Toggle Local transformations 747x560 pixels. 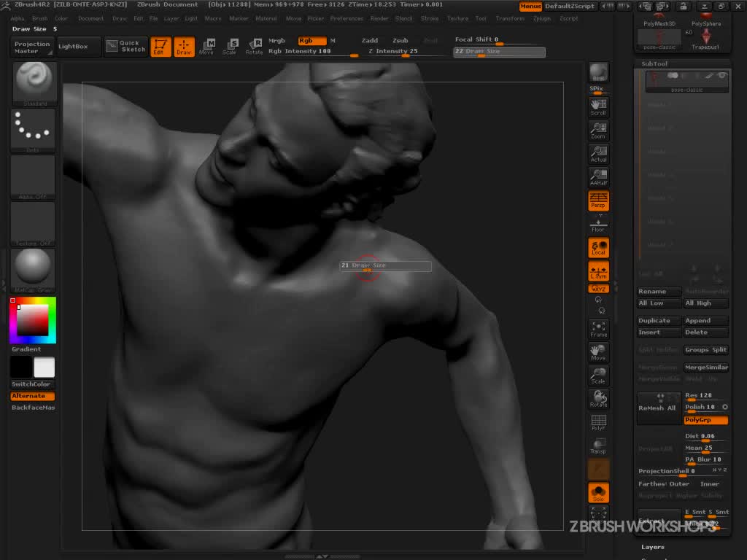pos(598,248)
